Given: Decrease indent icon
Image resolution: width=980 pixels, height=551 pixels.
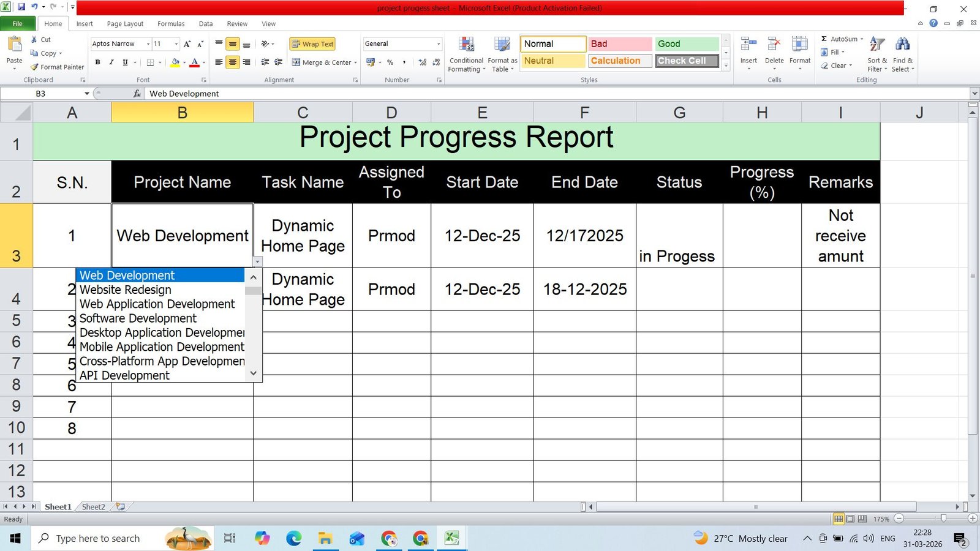Looking at the screenshot, I should [x=265, y=62].
